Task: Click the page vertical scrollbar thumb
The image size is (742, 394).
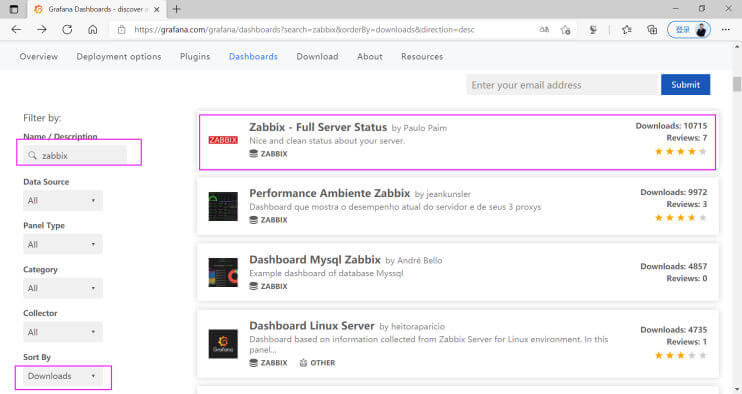Action: coord(737,84)
